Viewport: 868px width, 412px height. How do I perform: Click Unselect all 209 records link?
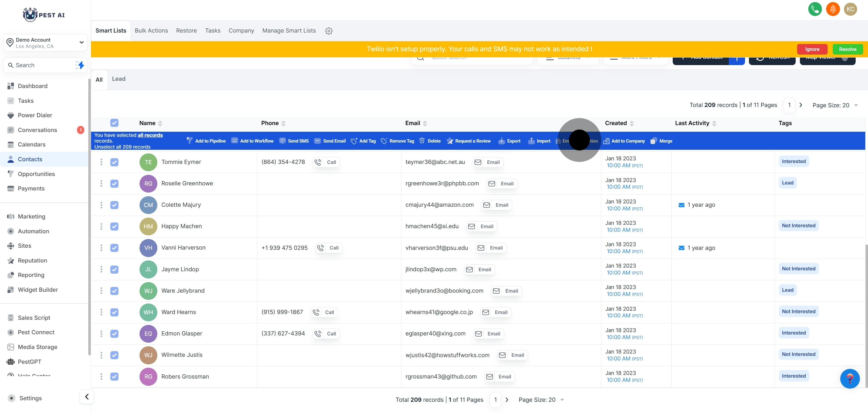click(122, 147)
